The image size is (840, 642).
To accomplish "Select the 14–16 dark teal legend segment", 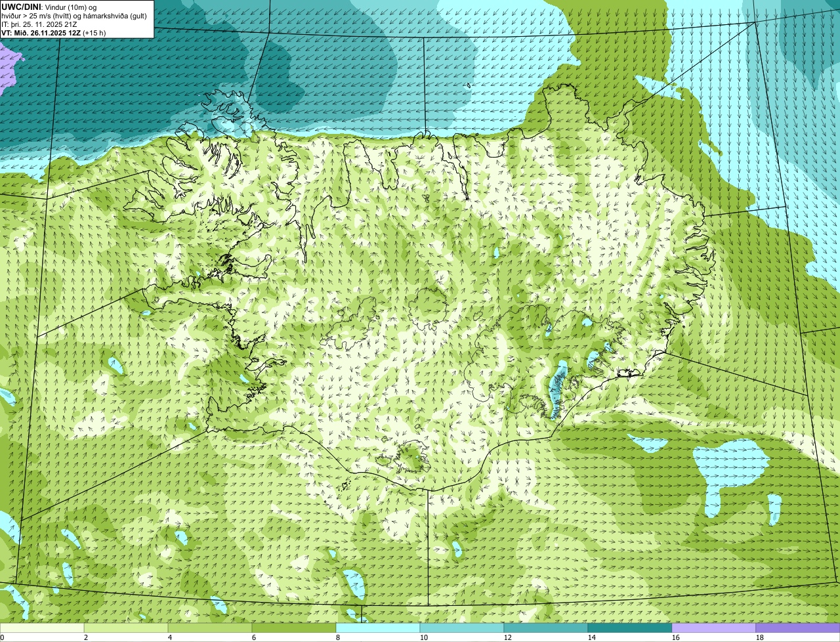I will click(x=630, y=628).
